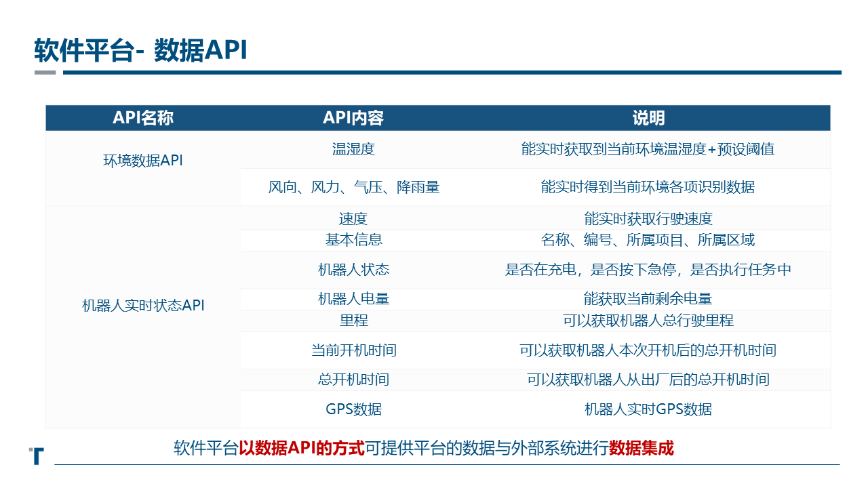Select the 总开机时间 cell
868x488 pixels.
[x=353, y=380]
